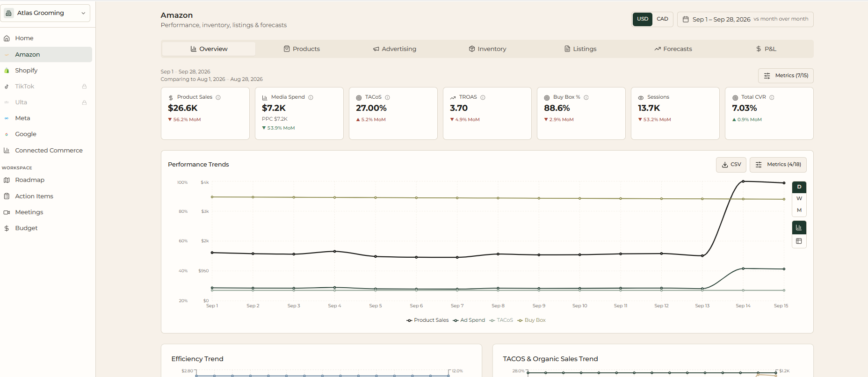Click TROAS info icon

click(483, 98)
